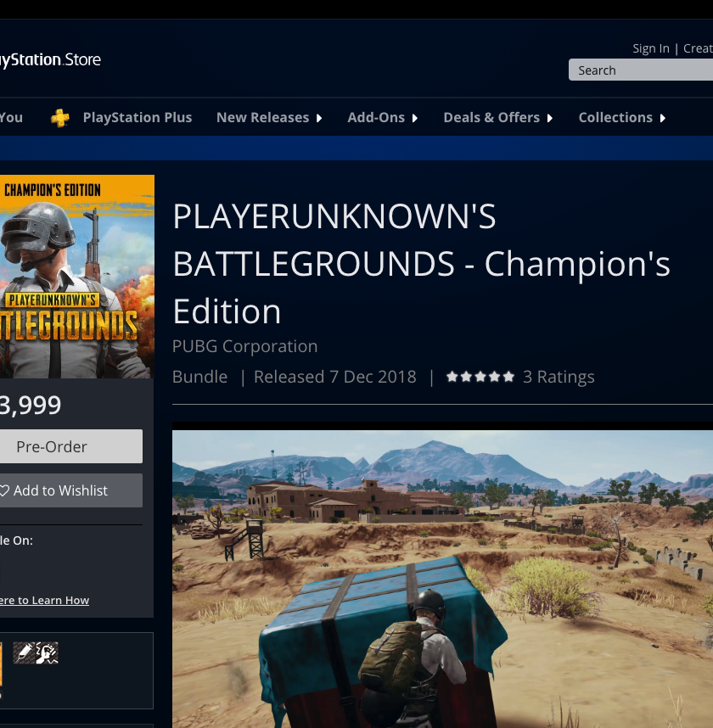713x728 pixels.
Task: Click the violence content descriptor fist icon
Action: pyautogui.click(x=47, y=652)
